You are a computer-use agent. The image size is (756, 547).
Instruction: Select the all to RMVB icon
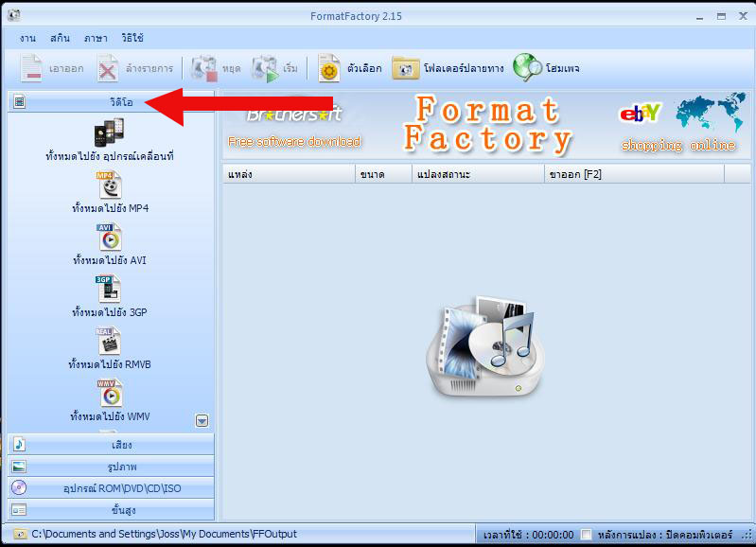[x=108, y=342]
